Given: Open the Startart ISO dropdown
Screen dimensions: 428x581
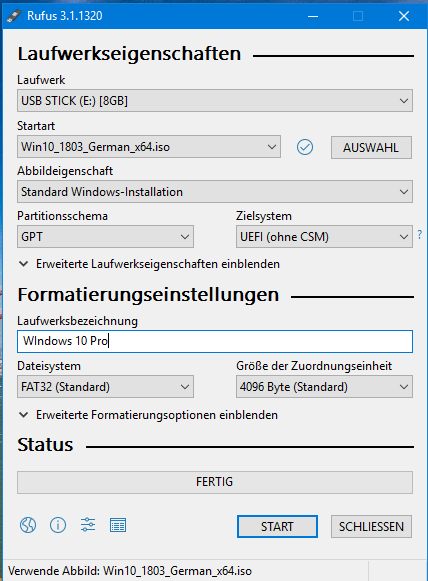Looking at the screenshot, I should pyautogui.click(x=149, y=147).
